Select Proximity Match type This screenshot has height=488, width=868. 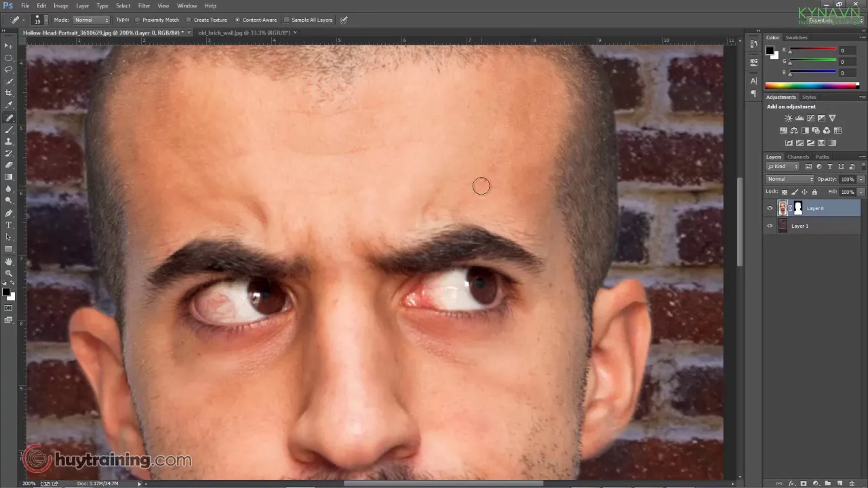click(x=157, y=20)
